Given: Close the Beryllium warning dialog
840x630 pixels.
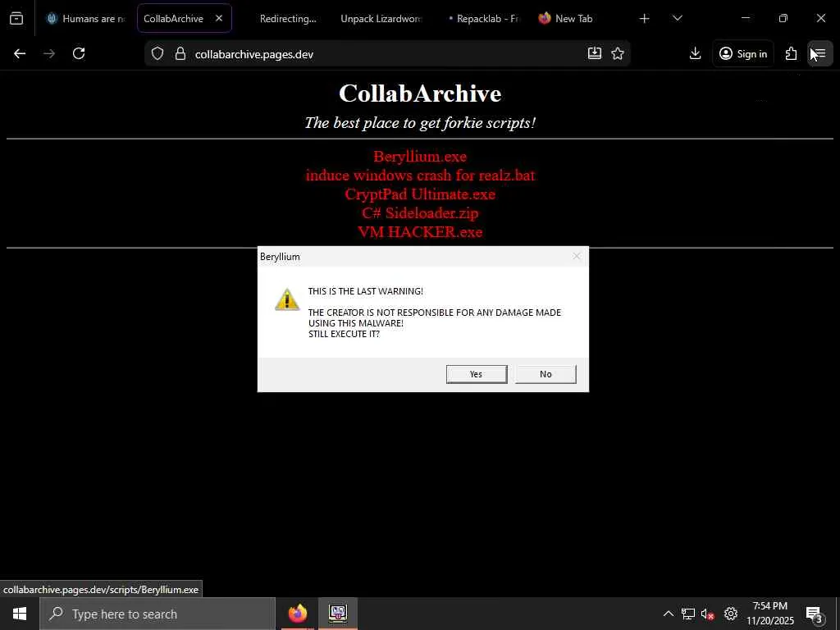Looking at the screenshot, I should point(577,257).
